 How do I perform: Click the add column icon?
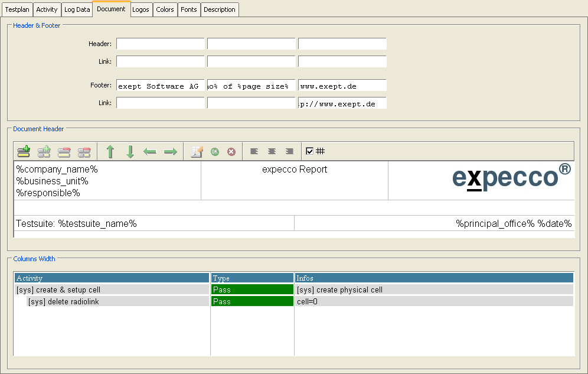point(44,152)
